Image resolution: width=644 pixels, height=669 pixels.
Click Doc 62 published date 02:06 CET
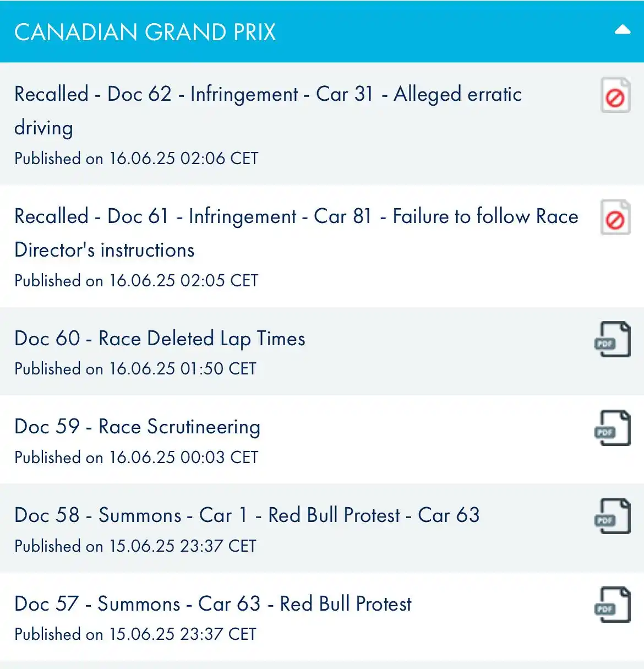click(136, 159)
